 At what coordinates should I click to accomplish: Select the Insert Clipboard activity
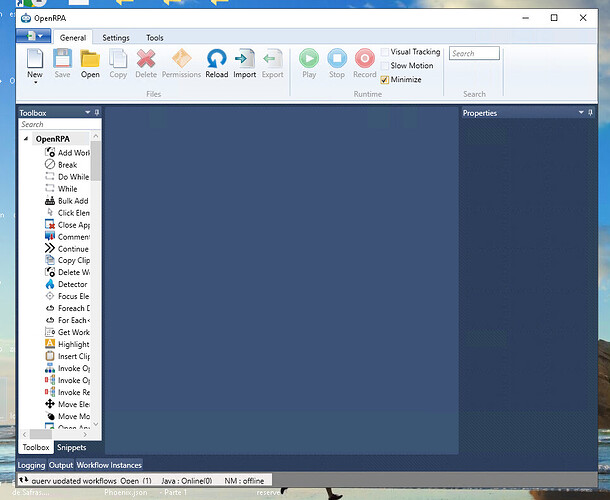pyautogui.click(x=67, y=356)
